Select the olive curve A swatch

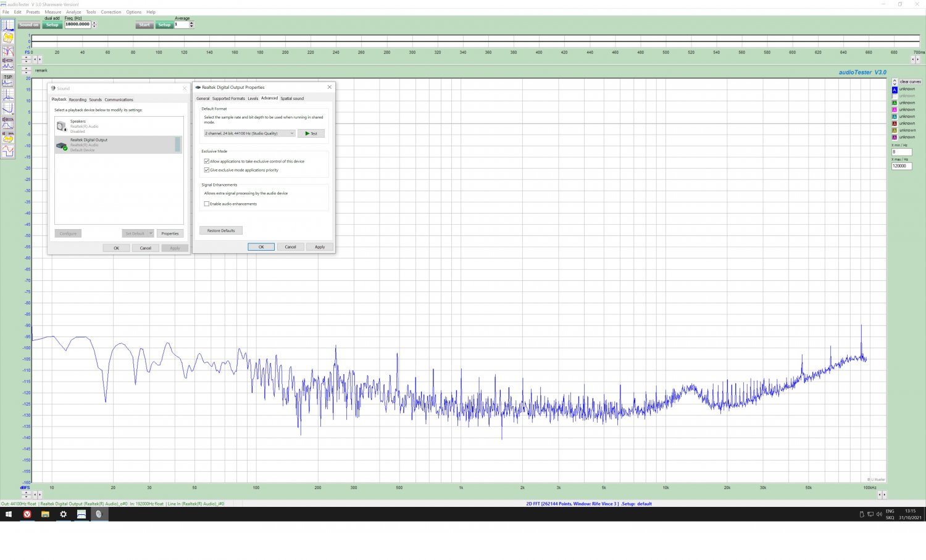point(895,130)
